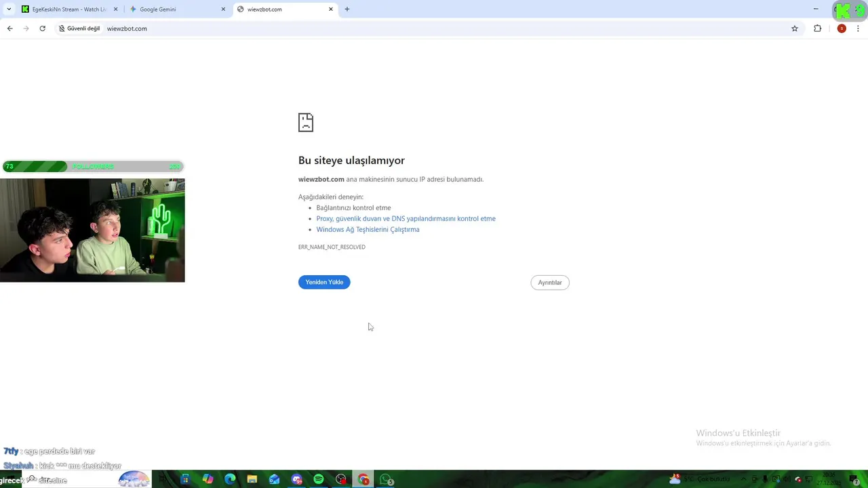Close the wiewzbot.com tab
868x488 pixels.
331,9
